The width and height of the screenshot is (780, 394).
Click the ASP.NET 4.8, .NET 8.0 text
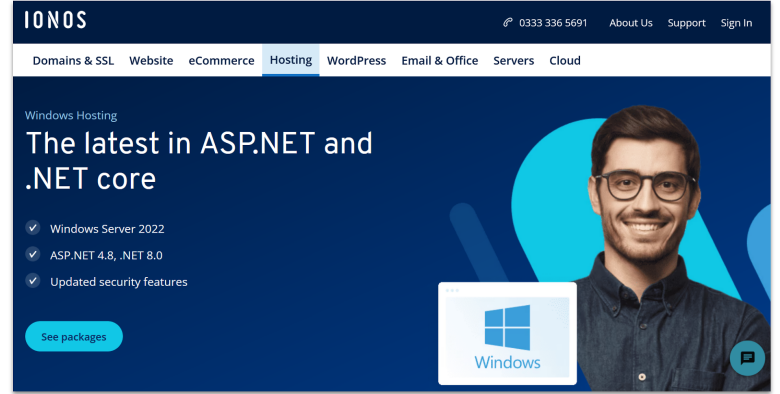(x=106, y=255)
